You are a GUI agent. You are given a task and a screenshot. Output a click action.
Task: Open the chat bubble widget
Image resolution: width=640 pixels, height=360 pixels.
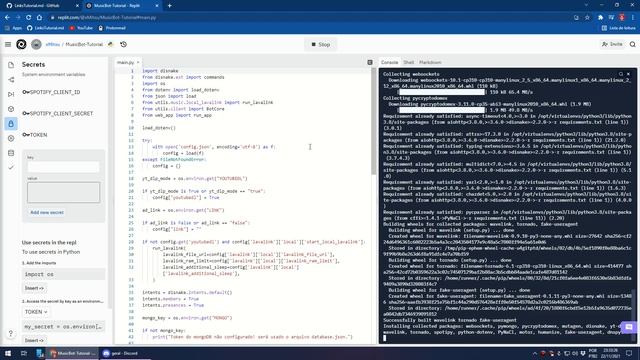(629, 327)
